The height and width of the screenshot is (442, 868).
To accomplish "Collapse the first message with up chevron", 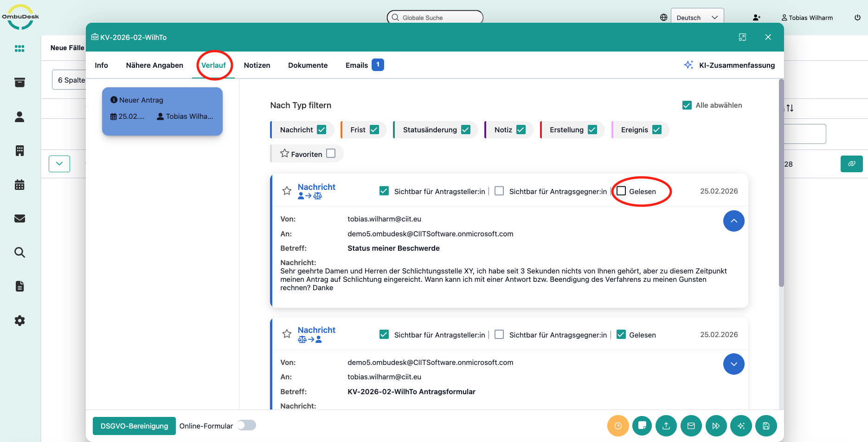I will [x=733, y=221].
